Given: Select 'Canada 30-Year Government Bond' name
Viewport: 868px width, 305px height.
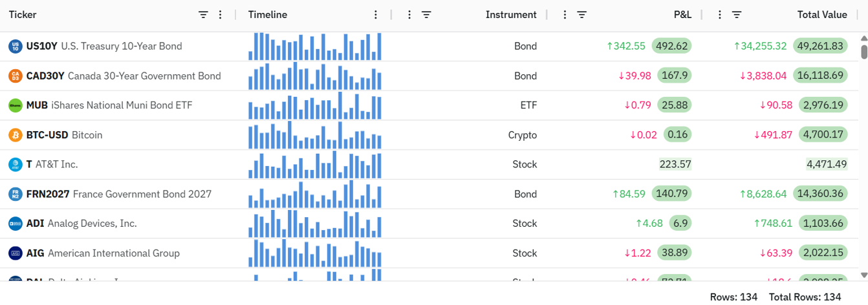Looking at the screenshot, I should pos(144,76).
